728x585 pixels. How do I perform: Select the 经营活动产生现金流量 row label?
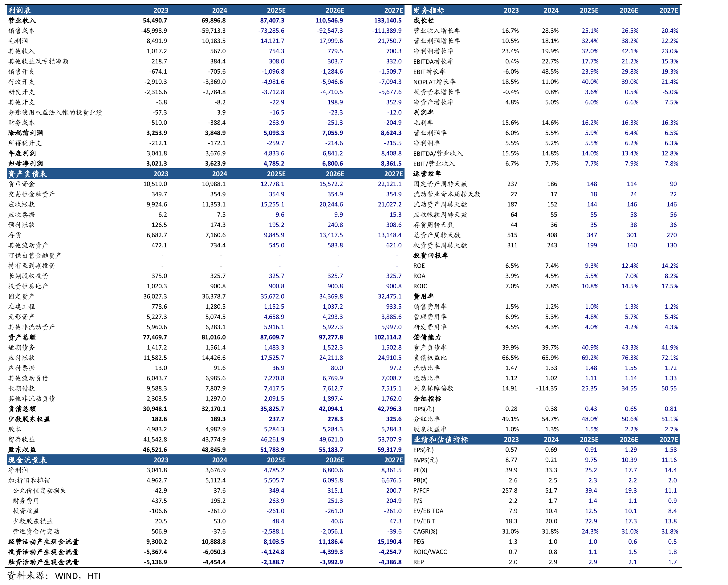43,542
